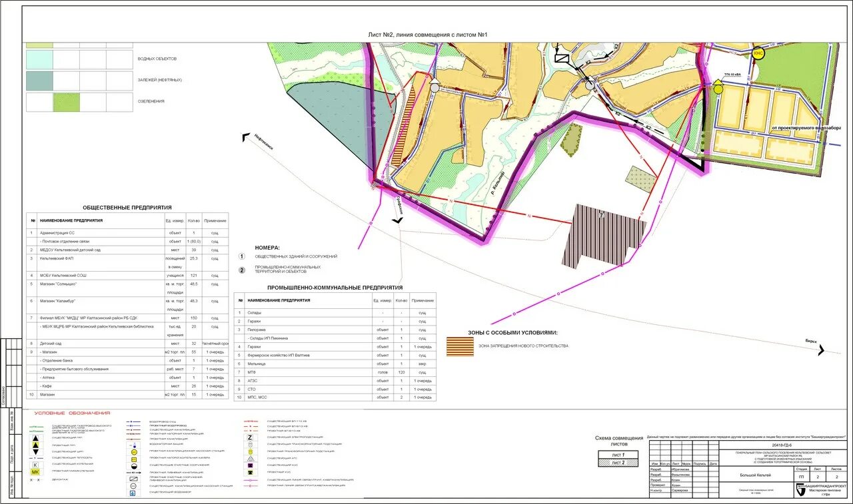
Task: Click the projected transformer substation legend symbol
Action: 250,451
